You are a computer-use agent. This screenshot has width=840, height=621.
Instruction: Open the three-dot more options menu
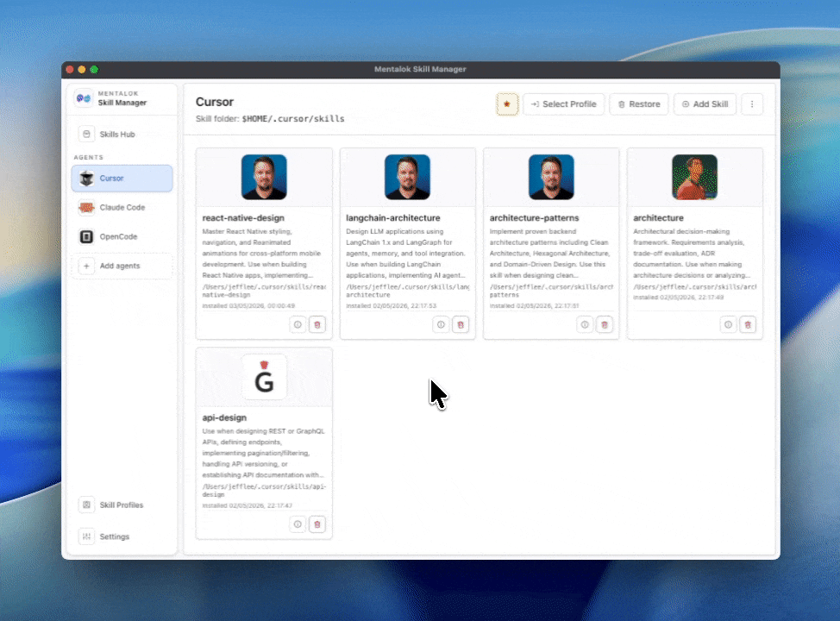click(752, 104)
